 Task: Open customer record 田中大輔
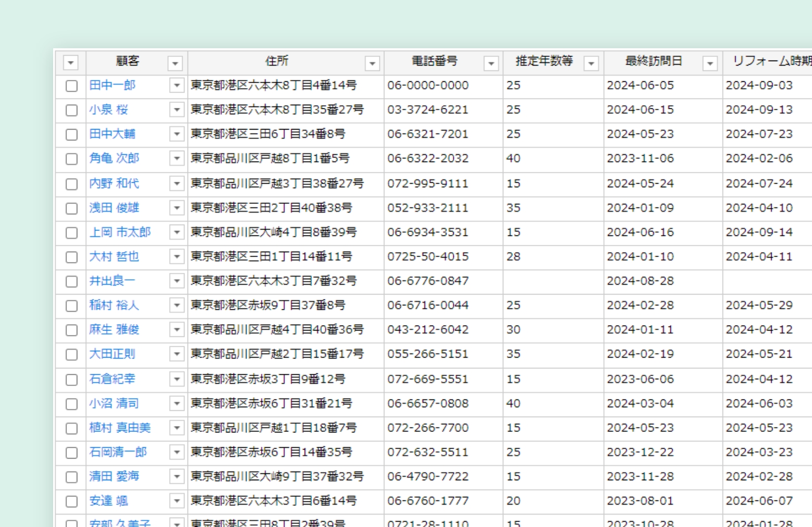[x=112, y=134]
